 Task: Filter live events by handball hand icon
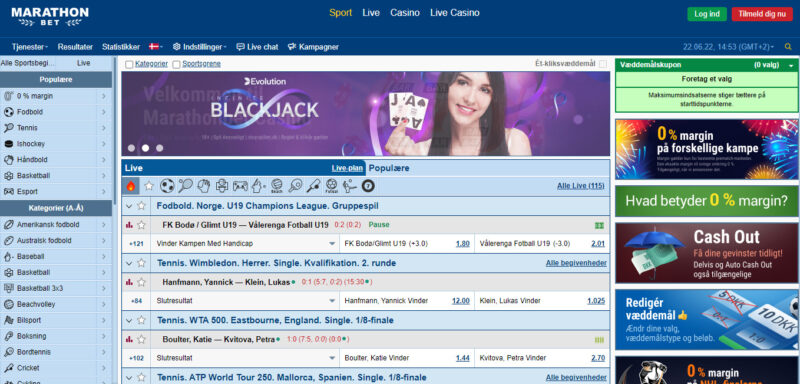(x=204, y=186)
